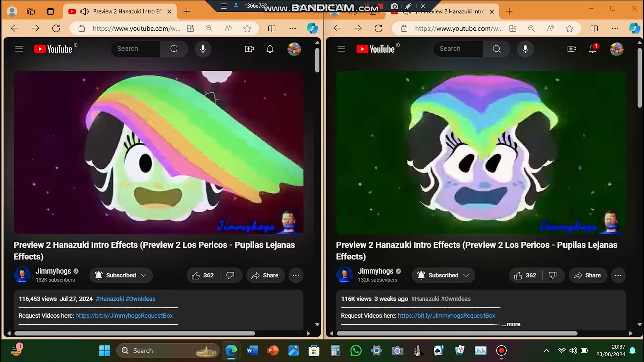This screenshot has height=362, width=644.
Task: Click search magnifier button in right YouTube
Action: tap(497, 49)
